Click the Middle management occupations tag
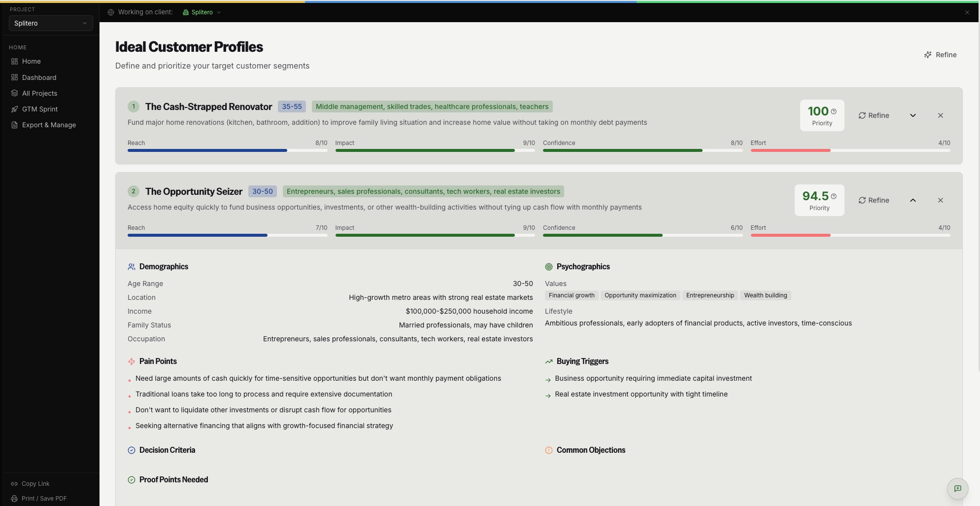 click(432, 107)
